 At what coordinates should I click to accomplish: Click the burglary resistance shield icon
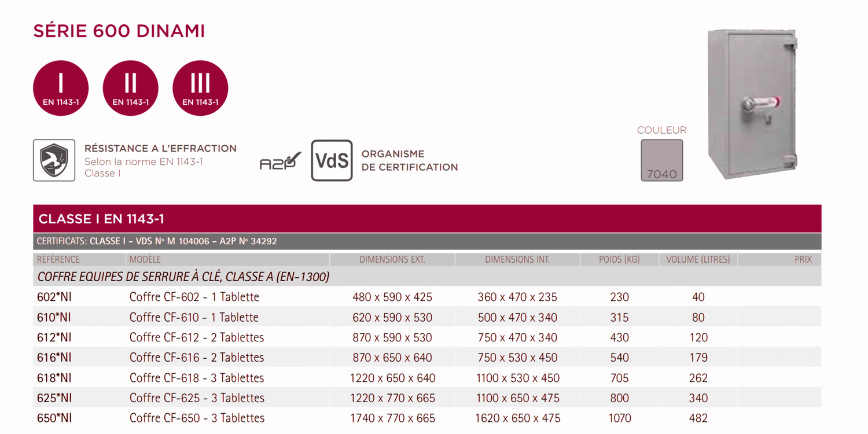[54, 160]
